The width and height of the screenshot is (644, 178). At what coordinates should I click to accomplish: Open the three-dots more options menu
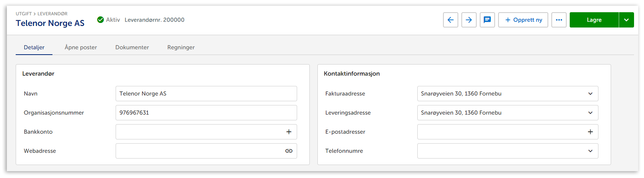click(559, 20)
